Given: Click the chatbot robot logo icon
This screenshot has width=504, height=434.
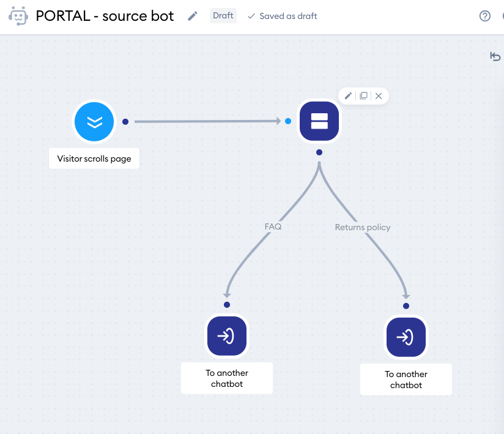Looking at the screenshot, I should 18,16.
